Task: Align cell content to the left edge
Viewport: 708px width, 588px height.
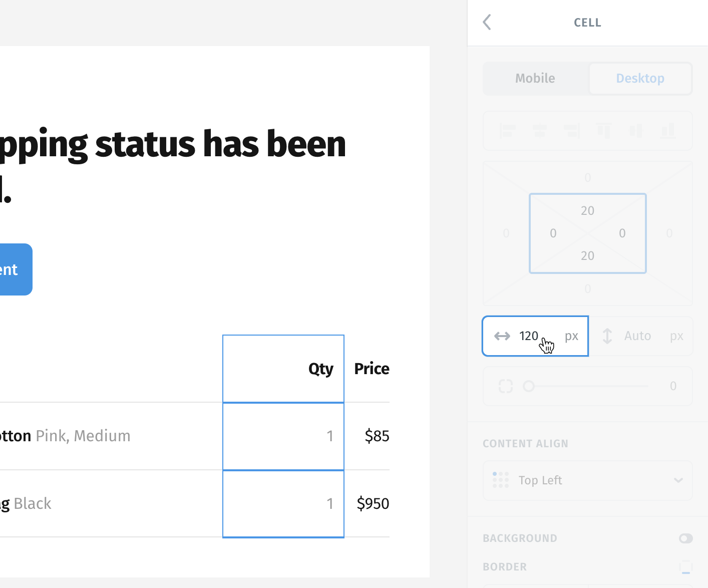Action: coord(507,131)
